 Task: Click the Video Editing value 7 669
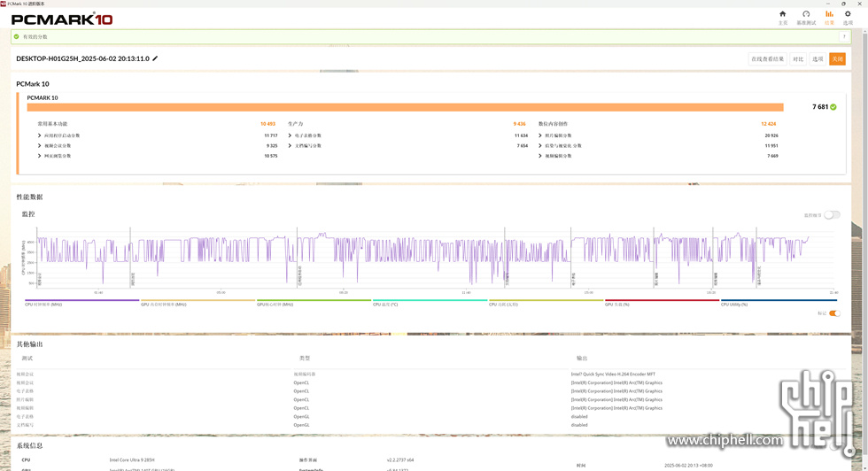click(772, 156)
